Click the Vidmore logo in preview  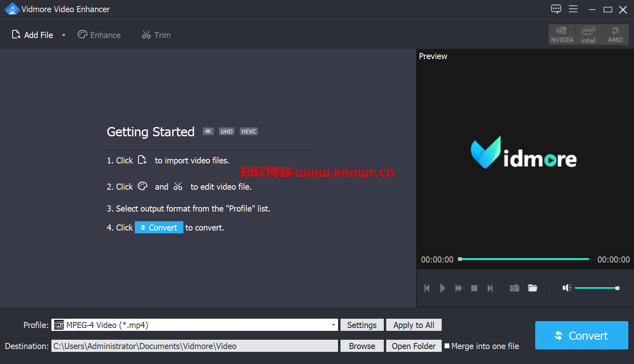tap(523, 152)
